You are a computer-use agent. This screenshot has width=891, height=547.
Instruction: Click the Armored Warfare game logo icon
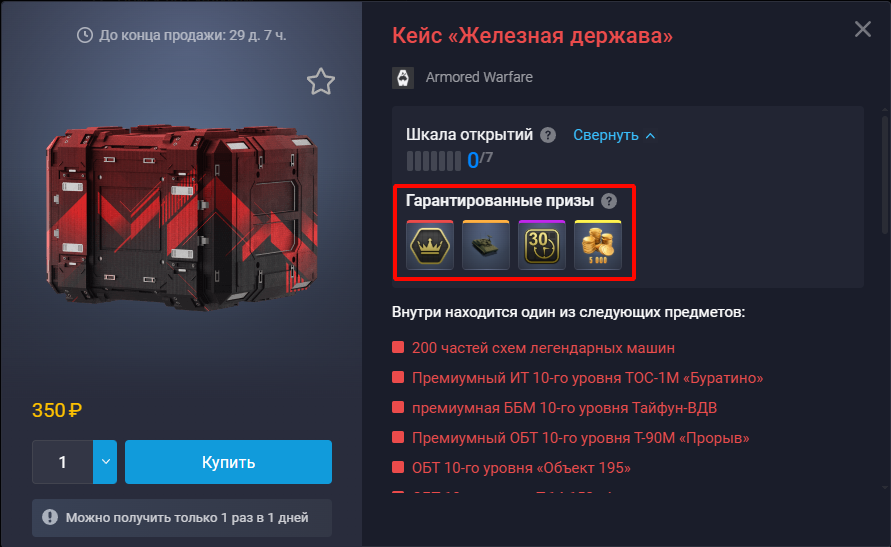click(x=403, y=78)
